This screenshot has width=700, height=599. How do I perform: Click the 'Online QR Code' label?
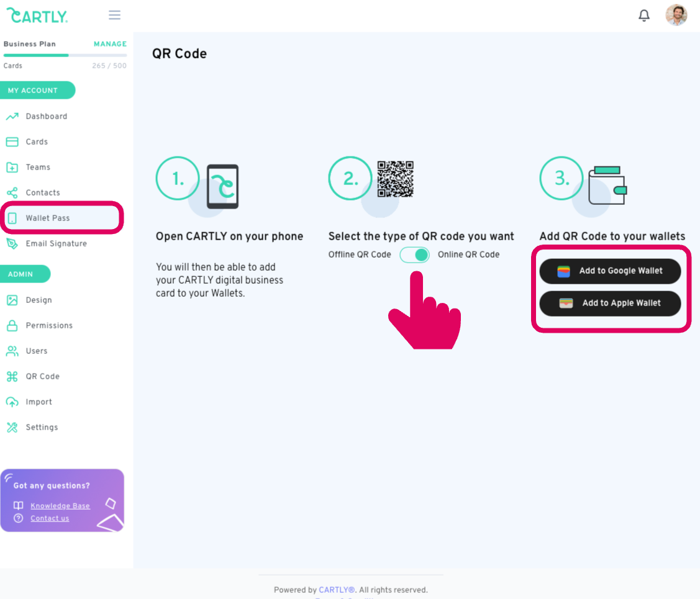(468, 254)
